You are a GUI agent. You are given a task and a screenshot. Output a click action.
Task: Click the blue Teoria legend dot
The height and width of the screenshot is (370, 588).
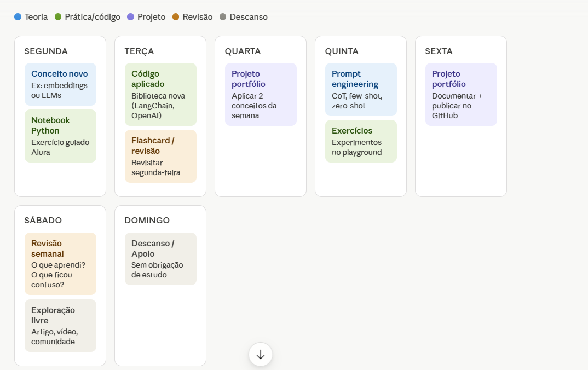tap(18, 17)
